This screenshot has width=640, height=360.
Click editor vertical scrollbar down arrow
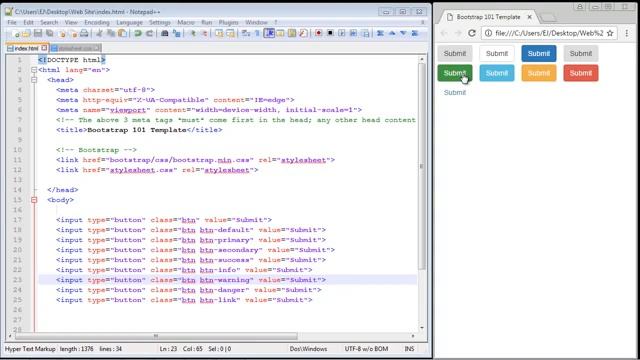[422, 328]
